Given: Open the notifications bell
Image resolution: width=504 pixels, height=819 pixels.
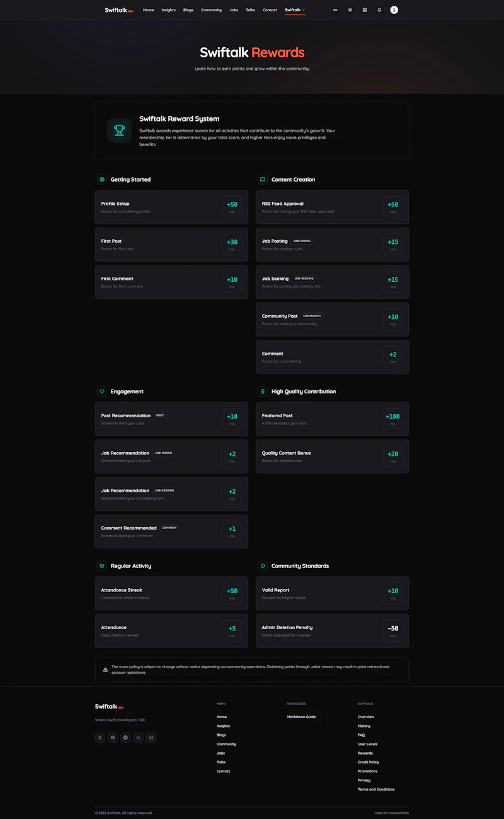Looking at the screenshot, I should pyautogui.click(x=379, y=10).
